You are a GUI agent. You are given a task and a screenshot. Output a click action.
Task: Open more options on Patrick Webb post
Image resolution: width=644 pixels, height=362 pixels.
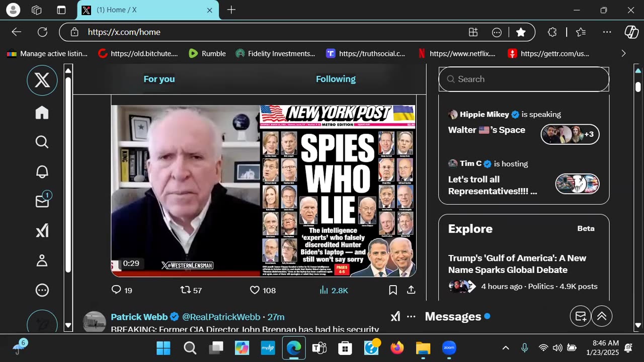point(411,317)
